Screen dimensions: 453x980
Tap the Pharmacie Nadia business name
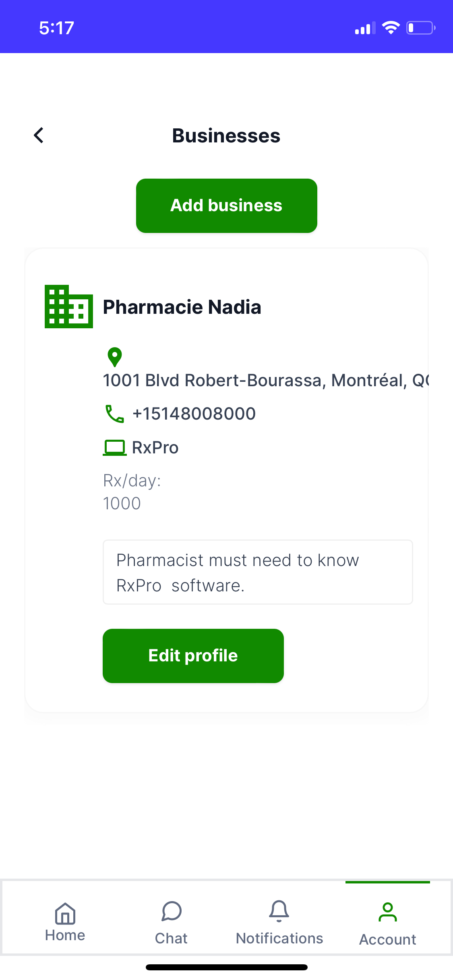(x=182, y=307)
